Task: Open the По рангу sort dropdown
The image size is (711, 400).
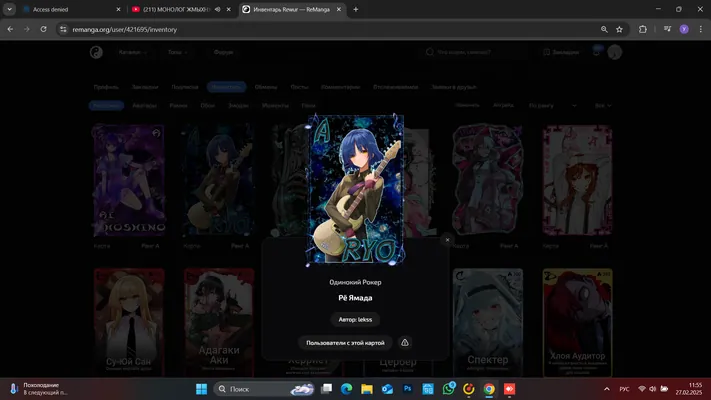Action: 552,105
